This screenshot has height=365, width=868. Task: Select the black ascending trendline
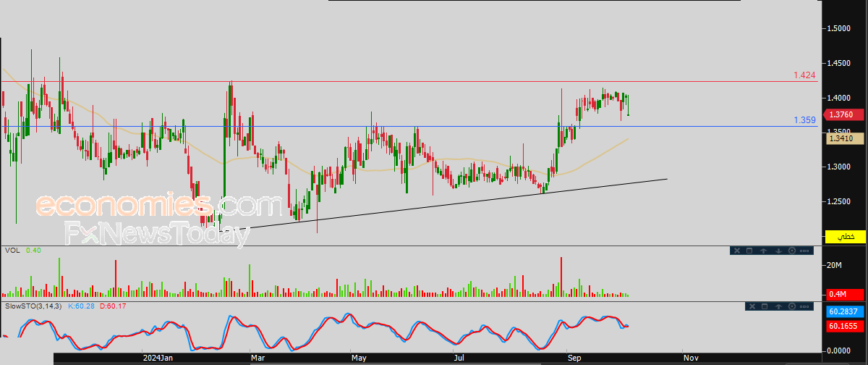click(443, 204)
